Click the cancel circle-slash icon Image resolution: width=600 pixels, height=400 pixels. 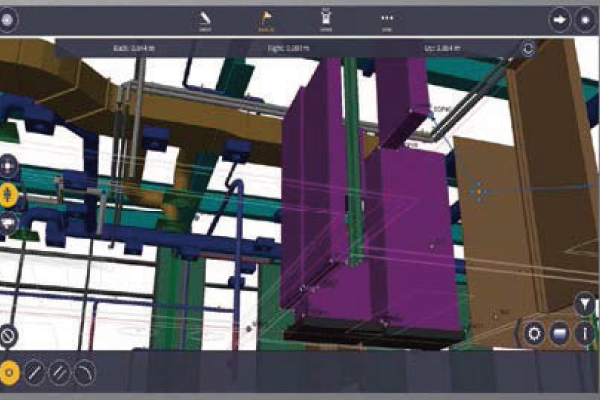9,336
